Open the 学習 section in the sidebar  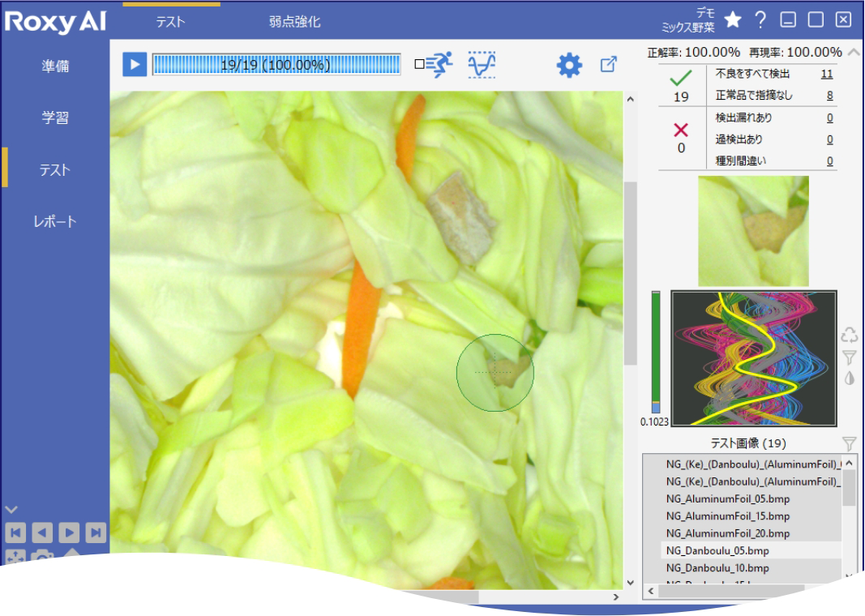55,118
